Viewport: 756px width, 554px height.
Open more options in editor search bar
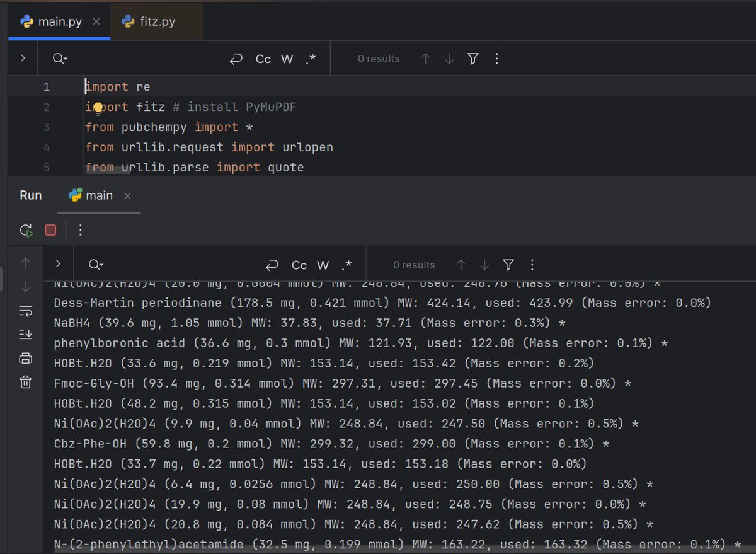[x=497, y=59]
